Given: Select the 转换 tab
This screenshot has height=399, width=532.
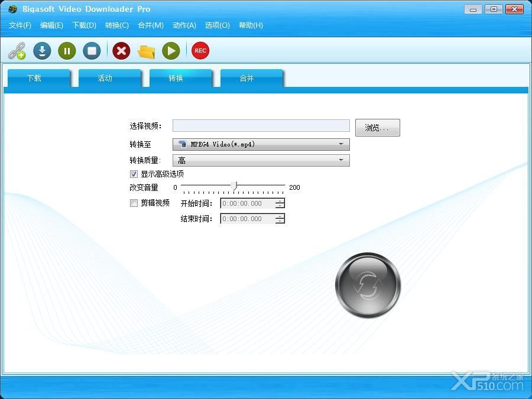Looking at the screenshot, I should click(x=181, y=78).
